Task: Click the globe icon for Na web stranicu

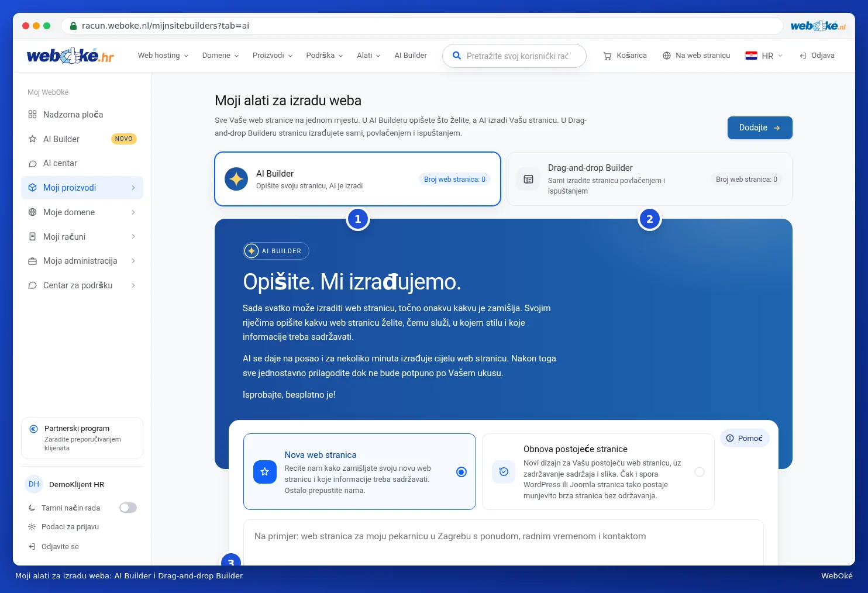Action: (667, 56)
